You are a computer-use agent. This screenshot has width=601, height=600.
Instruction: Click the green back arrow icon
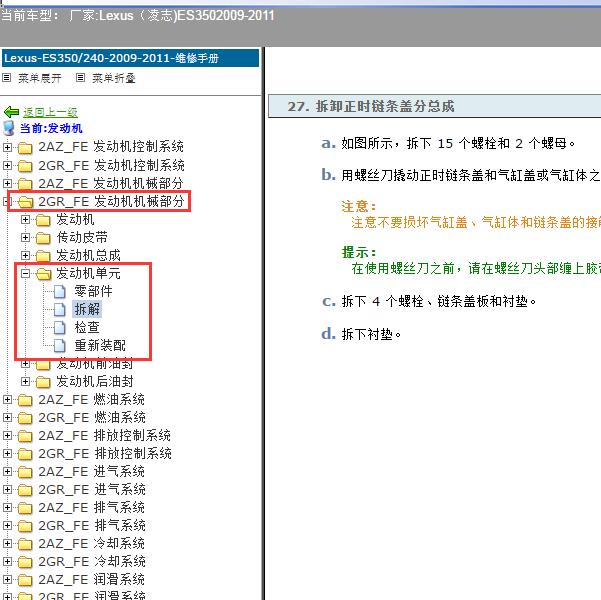point(11,112)
